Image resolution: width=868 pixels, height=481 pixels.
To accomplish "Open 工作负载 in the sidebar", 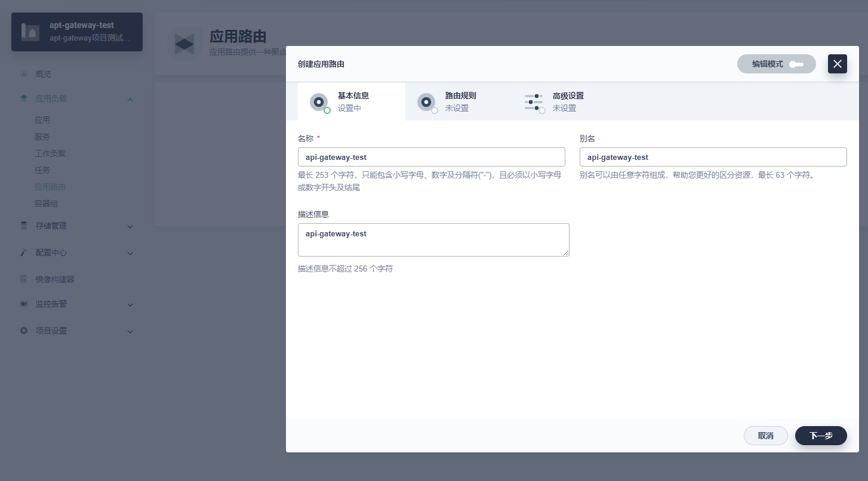I will 50,153.
